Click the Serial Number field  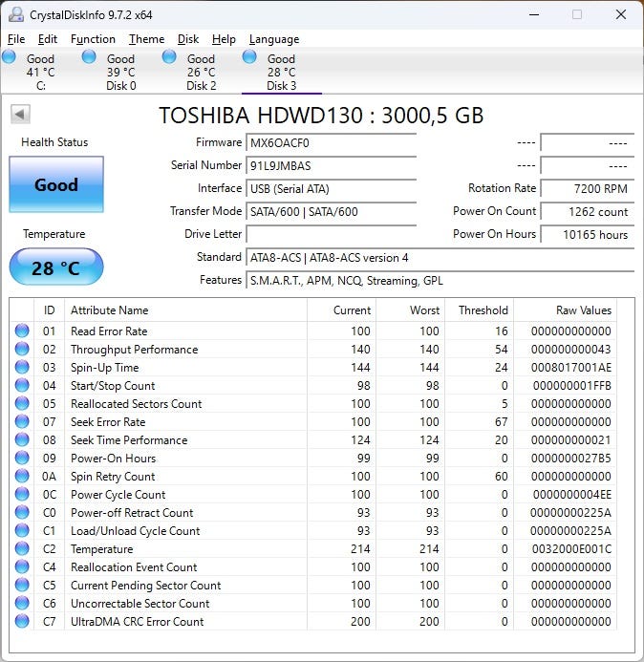coord(331,165)
